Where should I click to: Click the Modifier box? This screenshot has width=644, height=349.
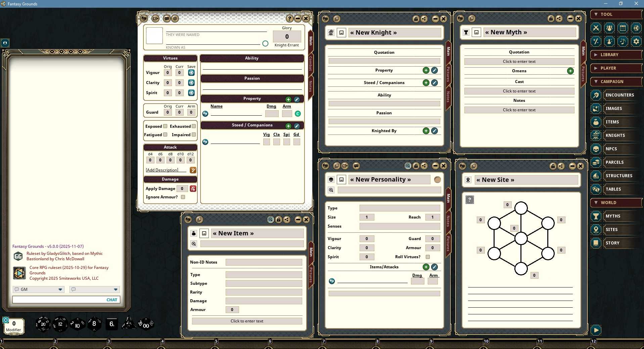[14, 326]
